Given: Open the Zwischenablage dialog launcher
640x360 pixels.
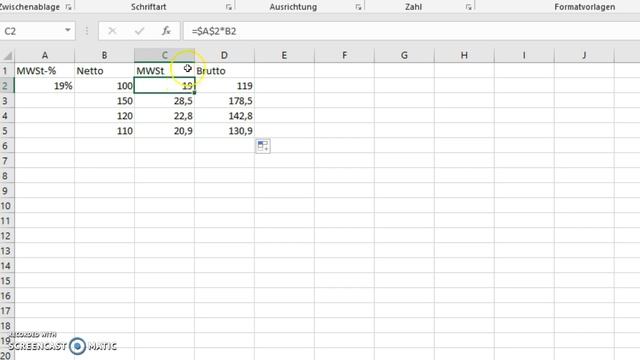Looking at the screenshot, I should pos(68,7).
